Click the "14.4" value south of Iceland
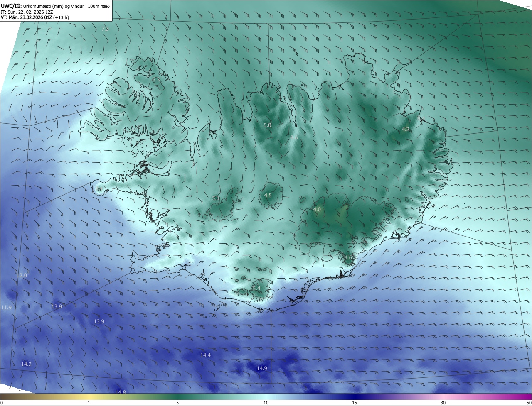 [x=205, y=355]
